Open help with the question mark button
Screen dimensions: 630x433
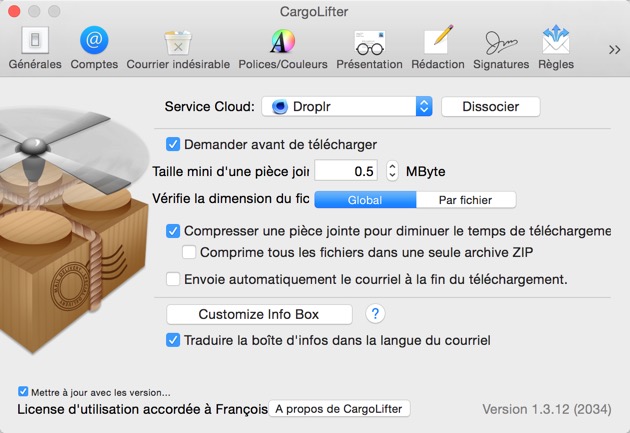point(375,313)
